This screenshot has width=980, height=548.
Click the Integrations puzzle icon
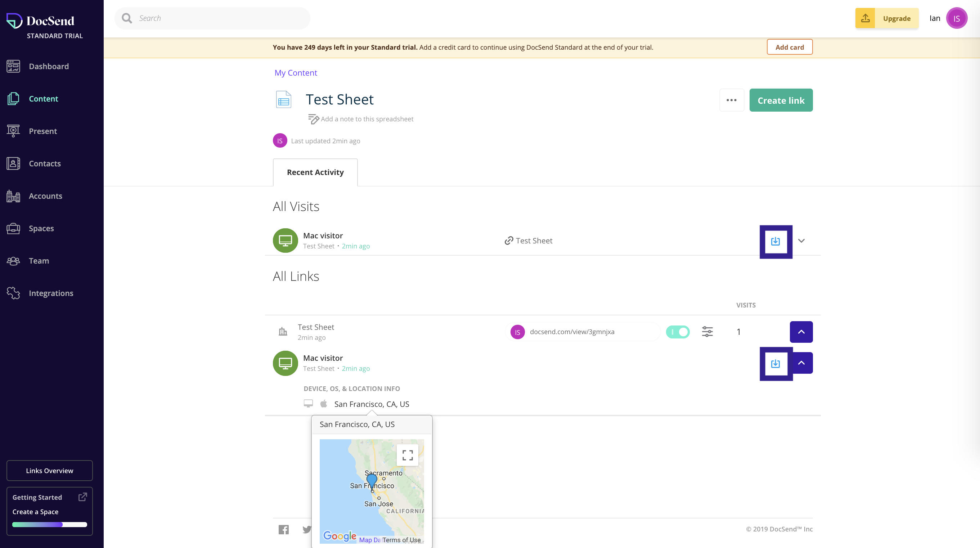pyautogui.click(x=13, y=293)
